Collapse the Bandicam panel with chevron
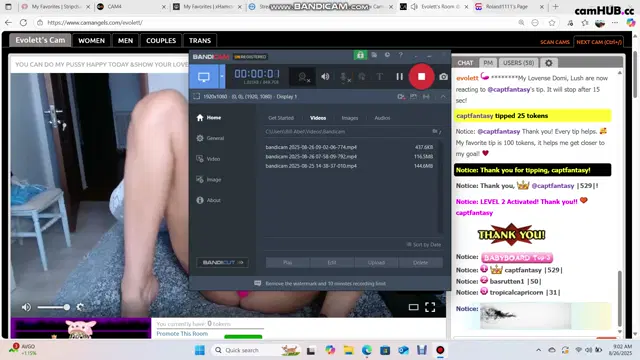Screen dimensions: 640x360 point(443,96)
